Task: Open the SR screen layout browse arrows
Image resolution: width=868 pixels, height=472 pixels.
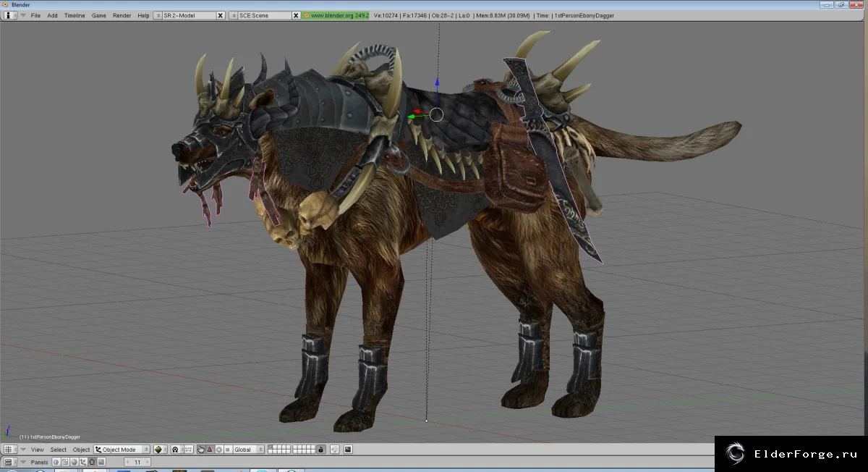Action: (158, 15)
